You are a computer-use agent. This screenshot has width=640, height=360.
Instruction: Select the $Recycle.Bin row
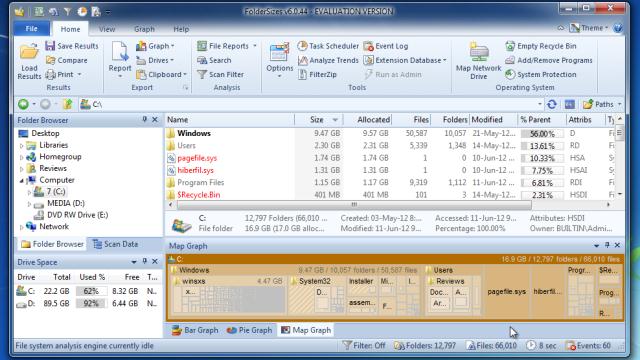pos(390,195)
